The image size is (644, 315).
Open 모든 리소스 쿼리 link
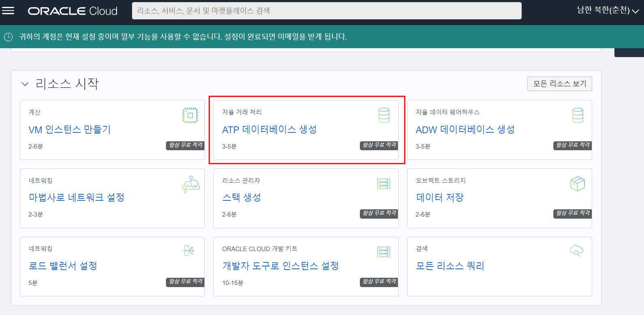450,266
